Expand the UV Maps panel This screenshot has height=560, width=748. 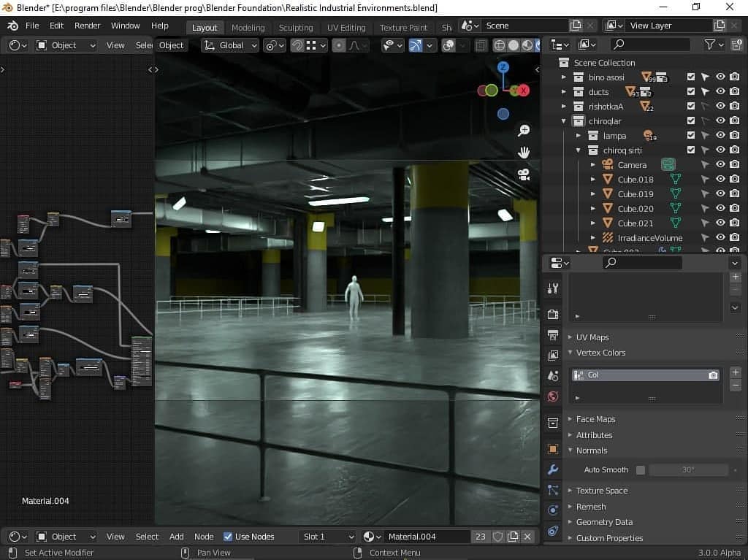pos(592,337)
